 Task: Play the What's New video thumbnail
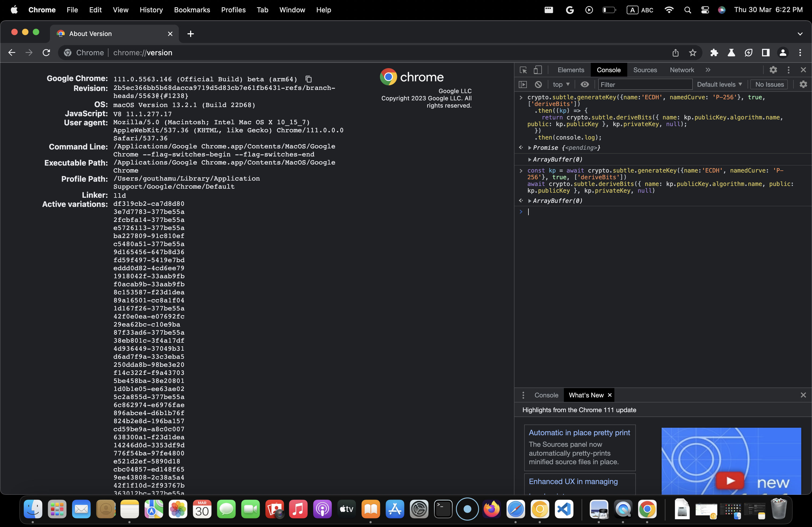731,460
